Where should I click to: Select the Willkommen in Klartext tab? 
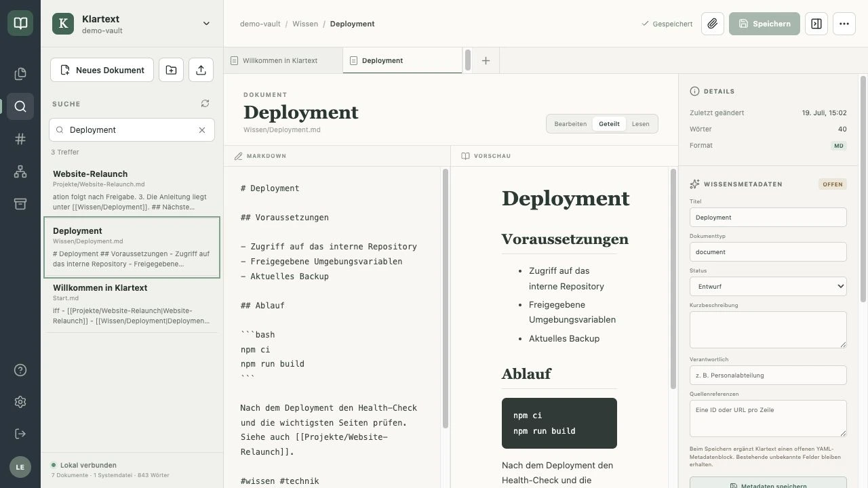click(x=283, y=60)
